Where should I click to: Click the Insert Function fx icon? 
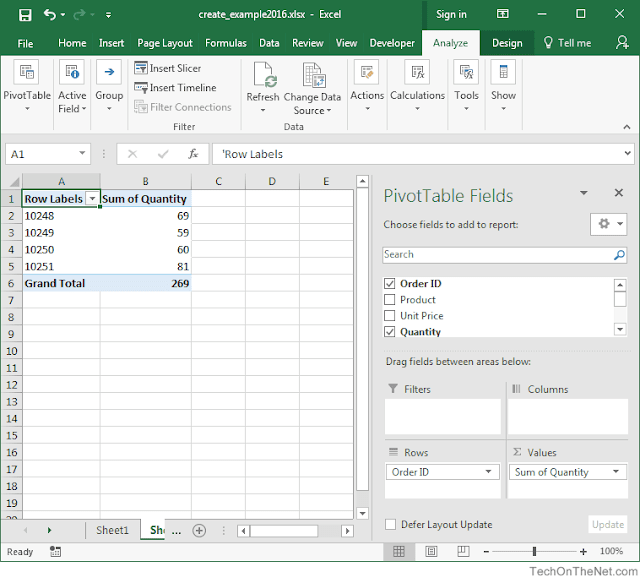[x=193, y=154]
